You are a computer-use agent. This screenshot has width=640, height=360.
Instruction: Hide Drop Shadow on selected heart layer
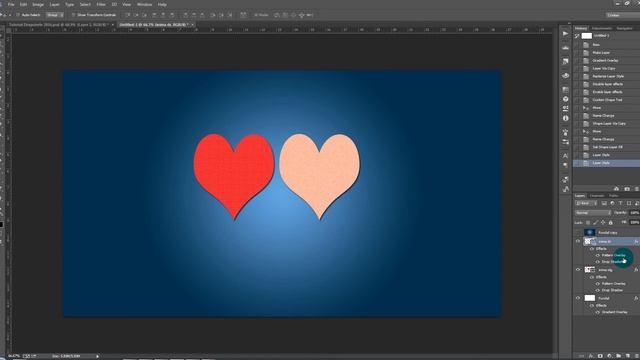coord(598,262)
